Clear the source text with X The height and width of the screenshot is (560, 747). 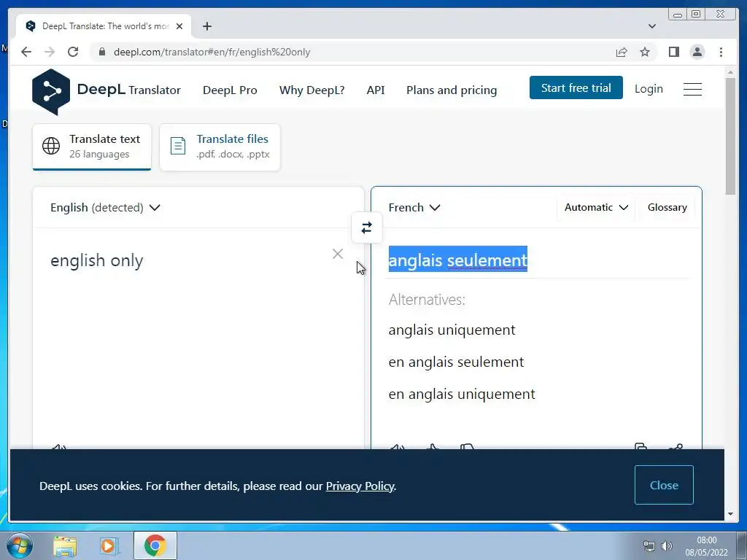coord(338,254)
